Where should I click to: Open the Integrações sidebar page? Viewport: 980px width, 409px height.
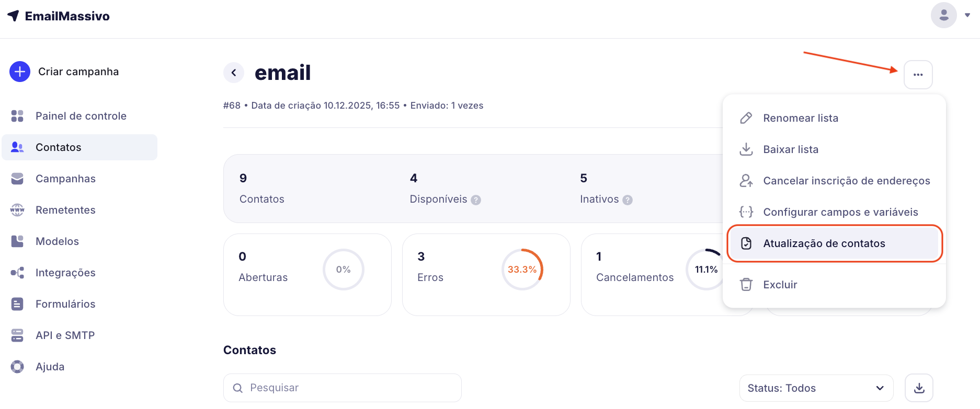point(65,273)
